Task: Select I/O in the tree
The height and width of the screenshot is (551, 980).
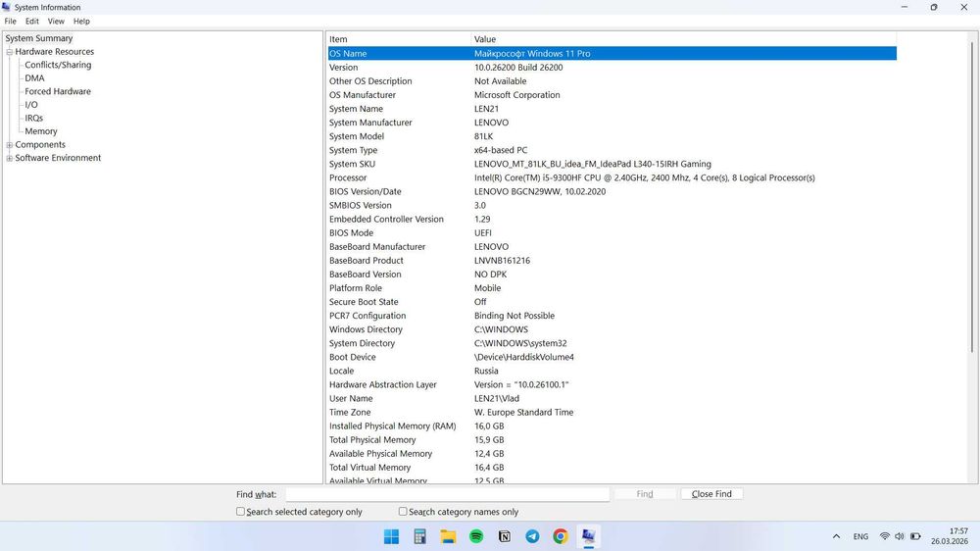Action: [x=31, y=105]
